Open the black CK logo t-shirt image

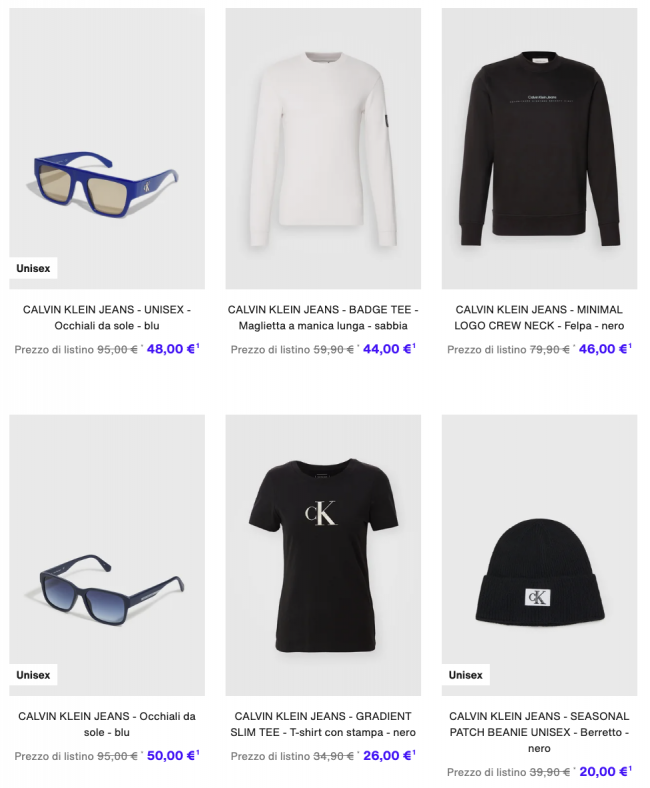point(323,555)
